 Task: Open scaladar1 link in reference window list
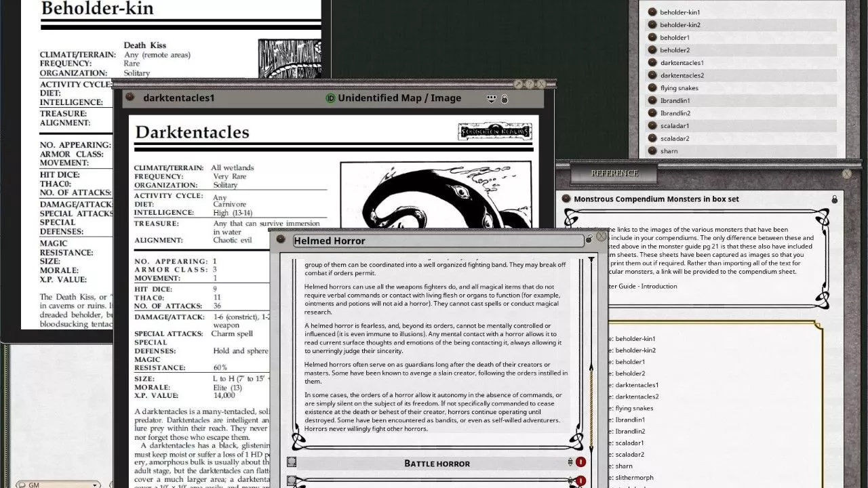pos(629,443)
